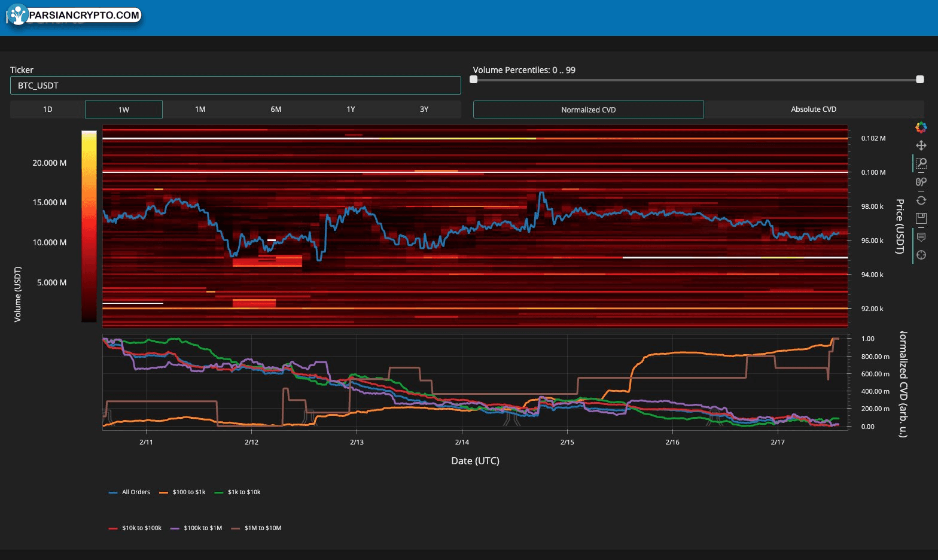
Task: Toggle $1k to $10k line in legend
Action: click(237, 492)
